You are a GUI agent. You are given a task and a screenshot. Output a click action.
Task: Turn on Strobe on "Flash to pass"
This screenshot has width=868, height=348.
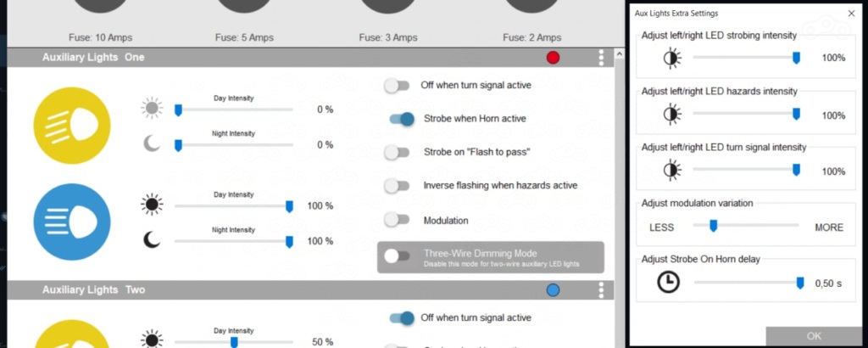tap(396, 152)
